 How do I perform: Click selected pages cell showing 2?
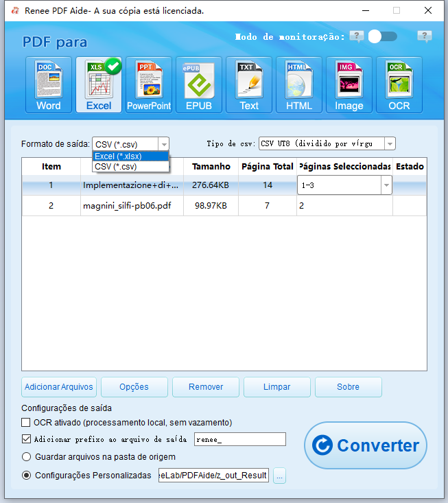[x=344, y=206]
